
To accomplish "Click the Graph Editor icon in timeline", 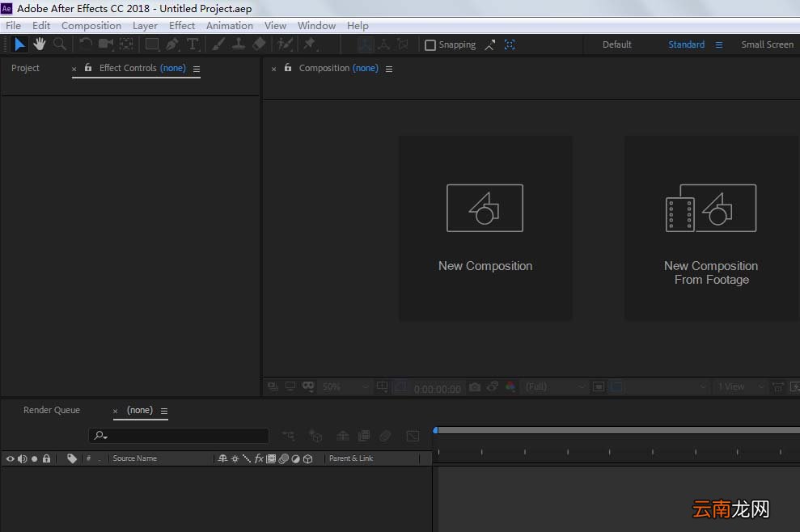I will coord(413,436).
